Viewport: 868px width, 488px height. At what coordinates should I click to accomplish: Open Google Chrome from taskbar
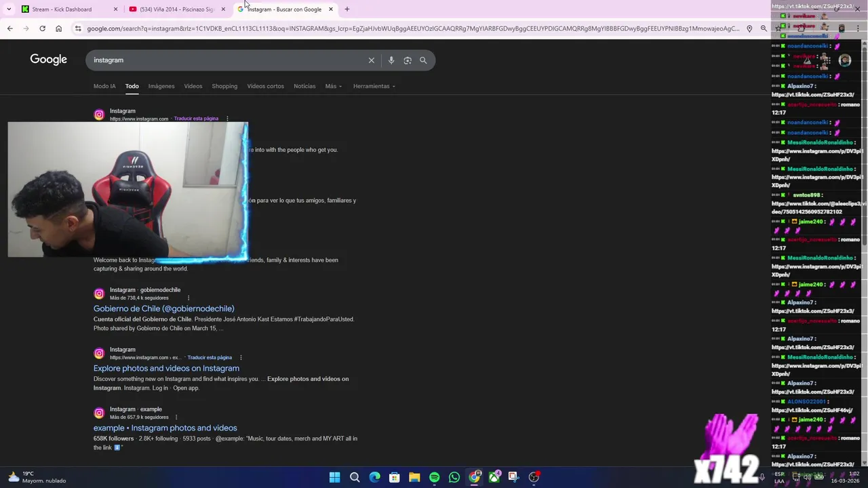(x=474, y=477)
